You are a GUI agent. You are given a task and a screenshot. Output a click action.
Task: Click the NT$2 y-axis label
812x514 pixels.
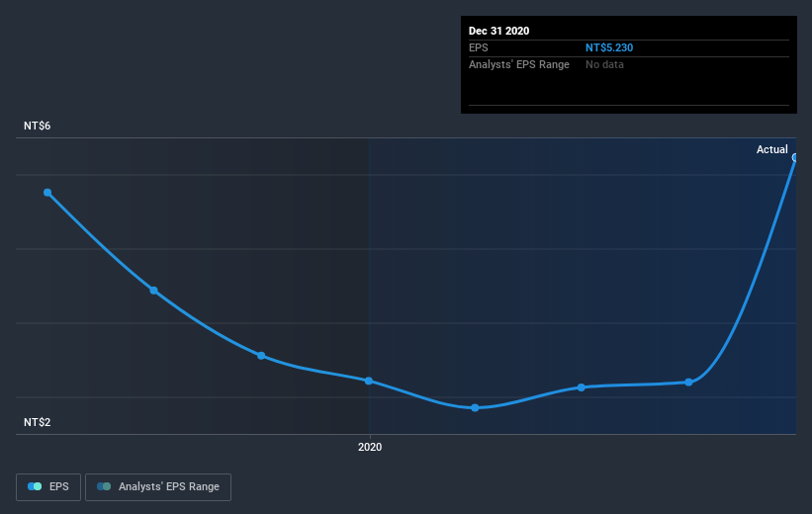38,422
